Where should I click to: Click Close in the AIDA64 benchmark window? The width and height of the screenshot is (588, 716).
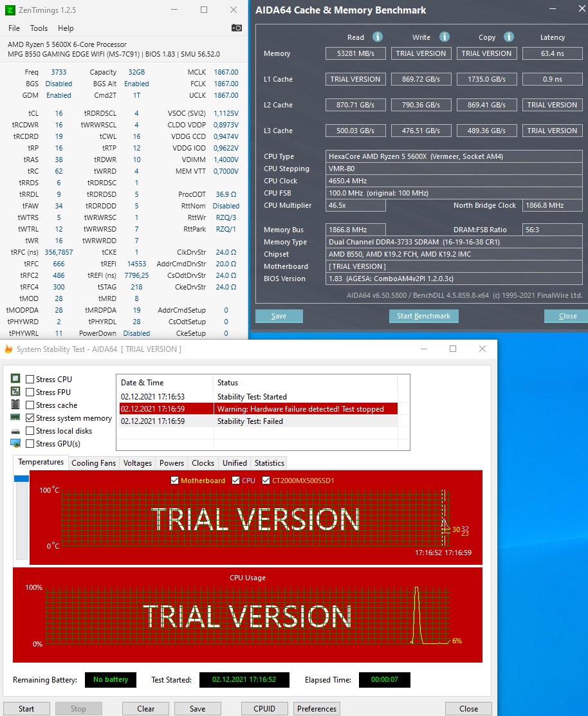[567, 316]
